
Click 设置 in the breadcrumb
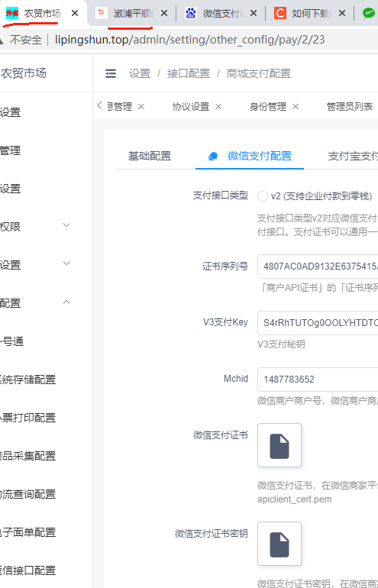[140, 73]
